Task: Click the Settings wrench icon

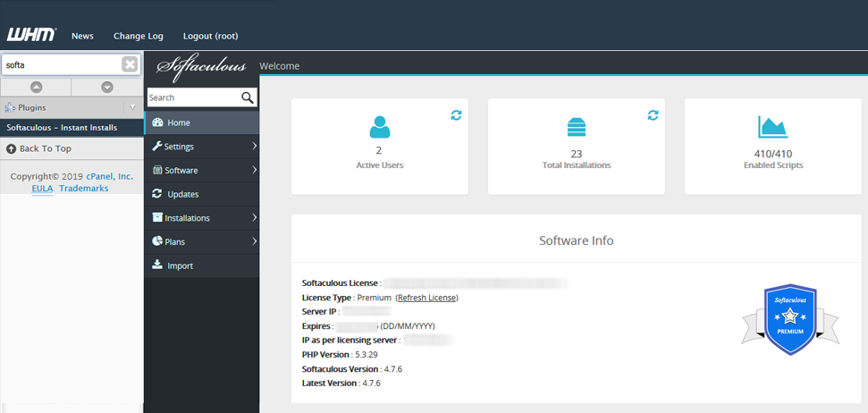Action: [156, 146]
